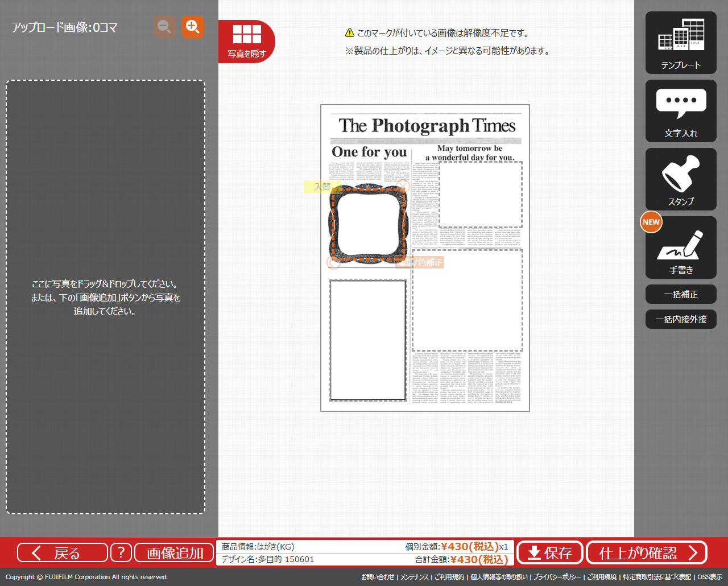Screen dimensions: 728x586
Task: Select the upper right empty photo frame
Action: [481, 195]
